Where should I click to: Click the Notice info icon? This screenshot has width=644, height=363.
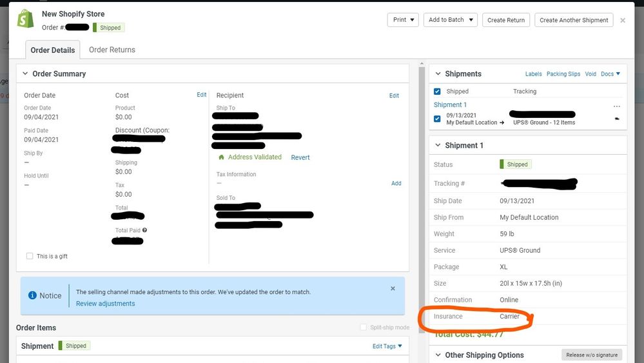(x=32, y=295)
